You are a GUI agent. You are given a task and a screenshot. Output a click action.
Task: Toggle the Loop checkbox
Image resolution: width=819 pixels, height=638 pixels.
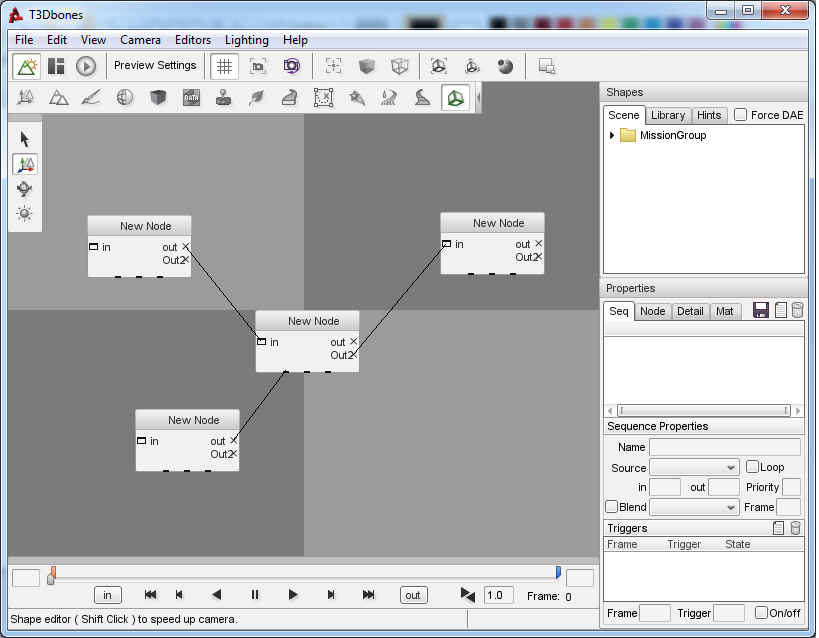click(x=752, y=467)
